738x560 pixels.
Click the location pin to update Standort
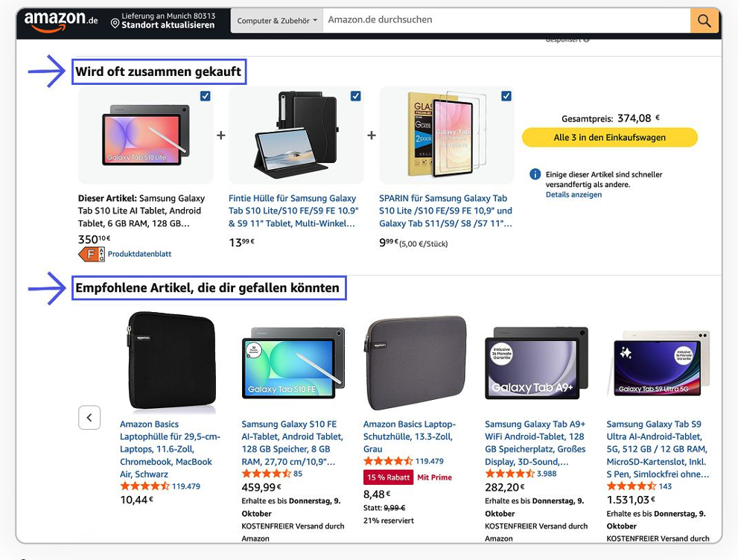pos(114,23)
